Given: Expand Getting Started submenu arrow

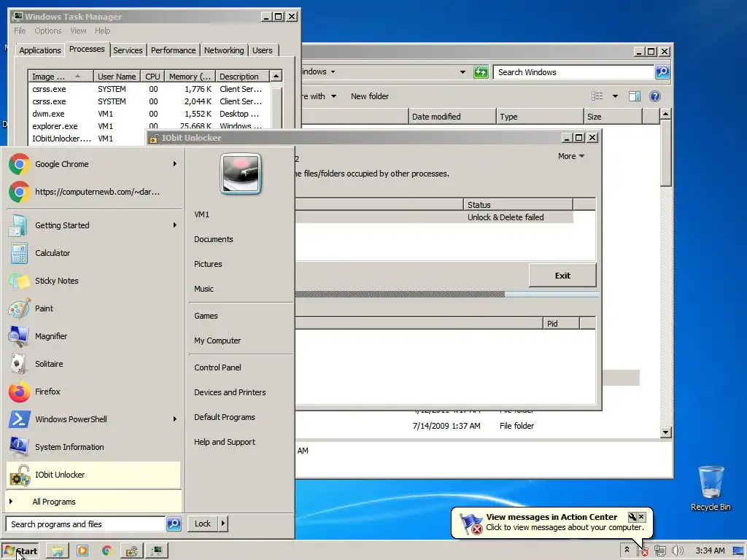Looking at the screenshot, I should (x=175, y=225).
